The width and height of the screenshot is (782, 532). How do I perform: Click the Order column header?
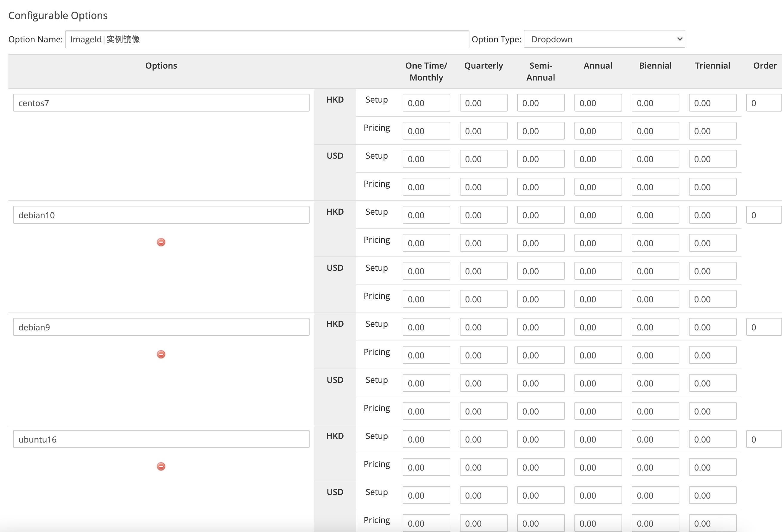(765, 65)
